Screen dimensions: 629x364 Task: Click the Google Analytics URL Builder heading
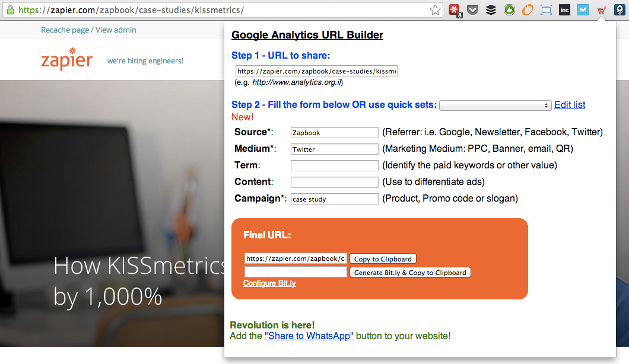307,35
